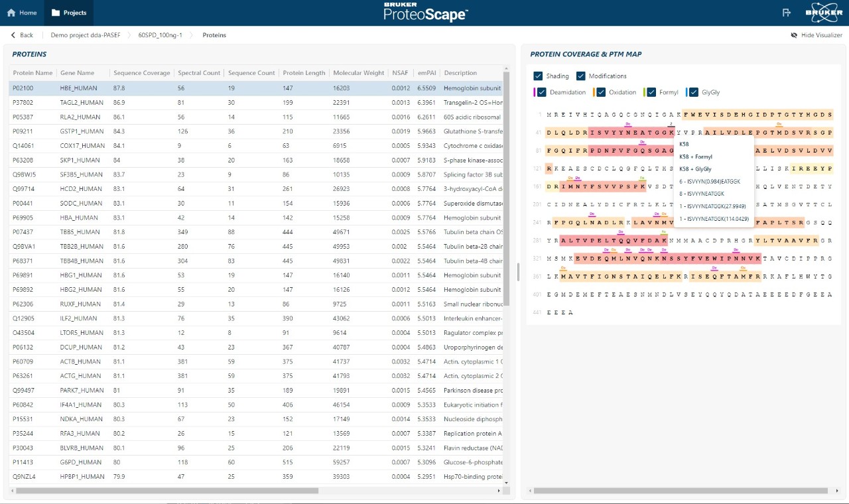Image resolution: width=849 pixels, height=504 pixels.
Task: Select the 1 - ISVYYNEATGGK(114.0429) popup entry
Action: pos(714,218)
